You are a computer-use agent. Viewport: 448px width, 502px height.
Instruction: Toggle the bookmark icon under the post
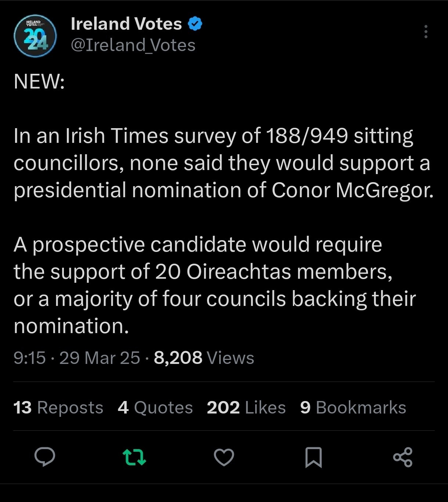point(314,457)
